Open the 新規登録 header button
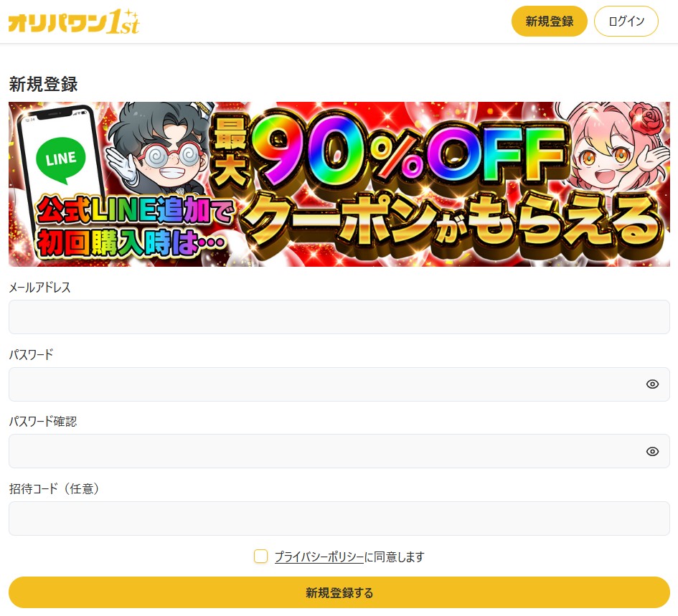The image size is (678, 616). pyautogui.click(x=549, y=22)
